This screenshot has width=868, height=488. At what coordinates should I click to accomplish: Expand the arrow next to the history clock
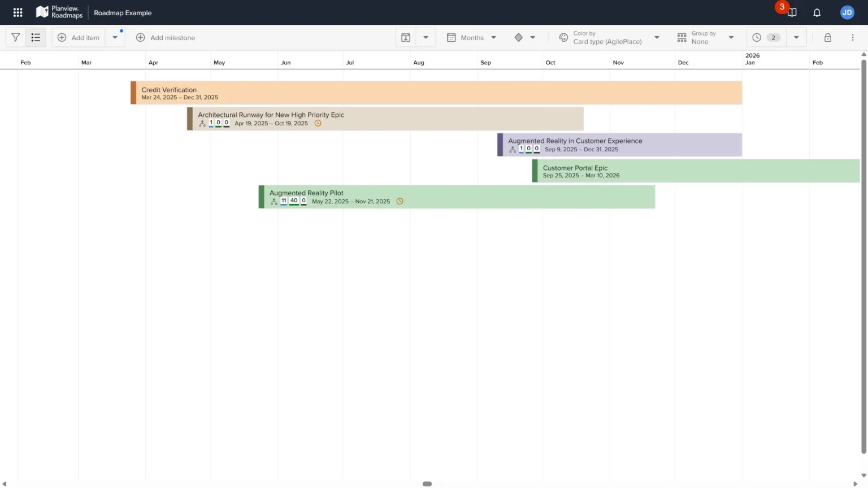[796, 37]
